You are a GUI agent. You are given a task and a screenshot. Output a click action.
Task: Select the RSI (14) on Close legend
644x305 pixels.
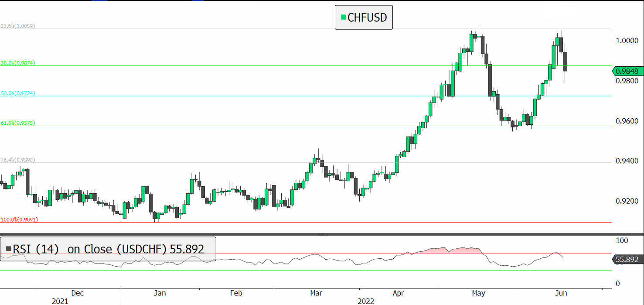108,249
